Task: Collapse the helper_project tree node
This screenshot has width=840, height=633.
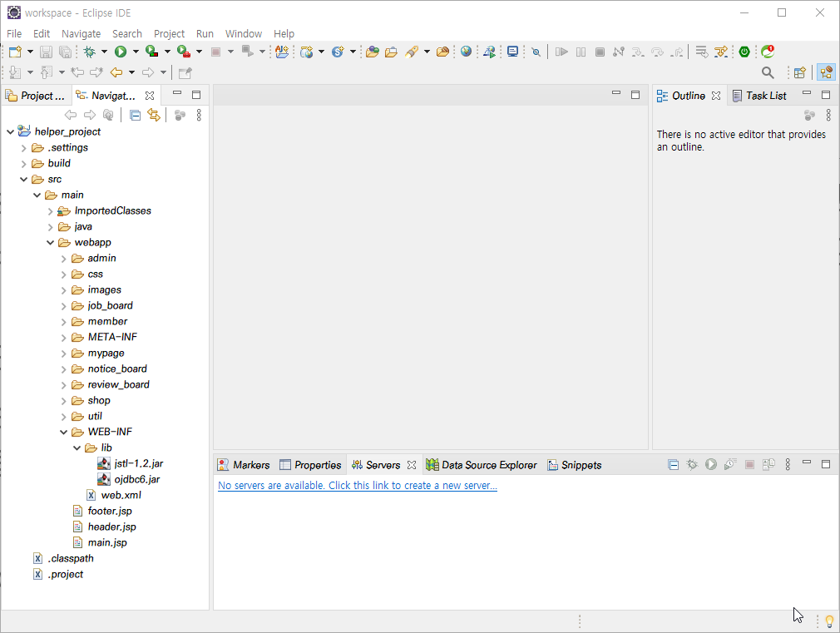Action: (10, 132)
